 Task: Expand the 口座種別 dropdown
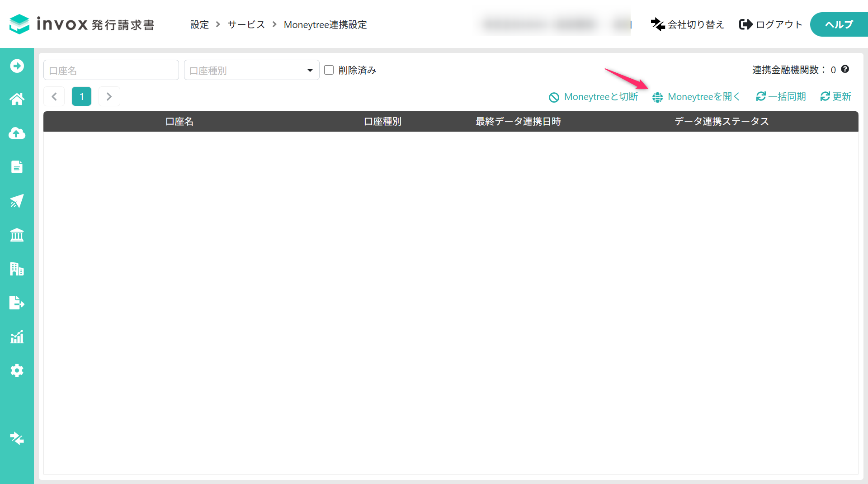(x=251, y=70)
